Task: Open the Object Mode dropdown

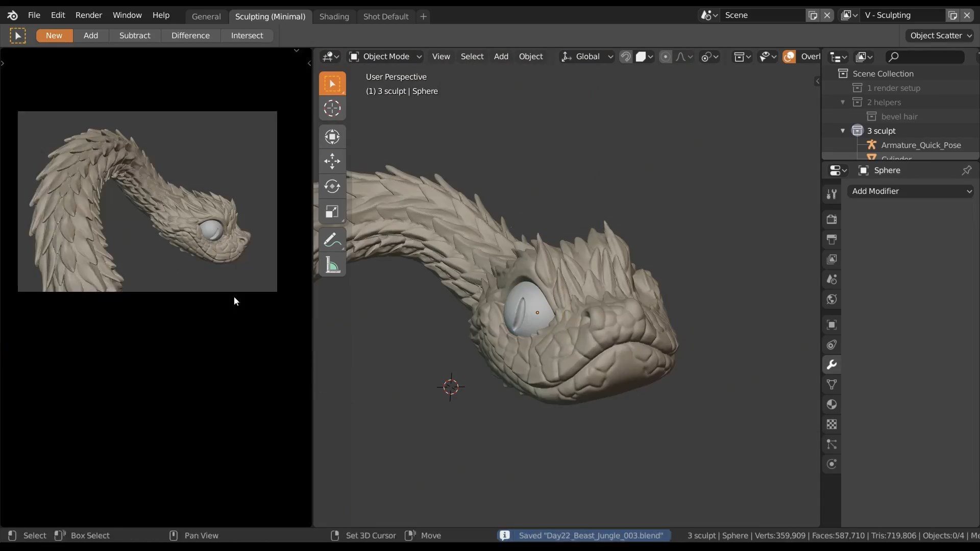Action: pos(385,57)
